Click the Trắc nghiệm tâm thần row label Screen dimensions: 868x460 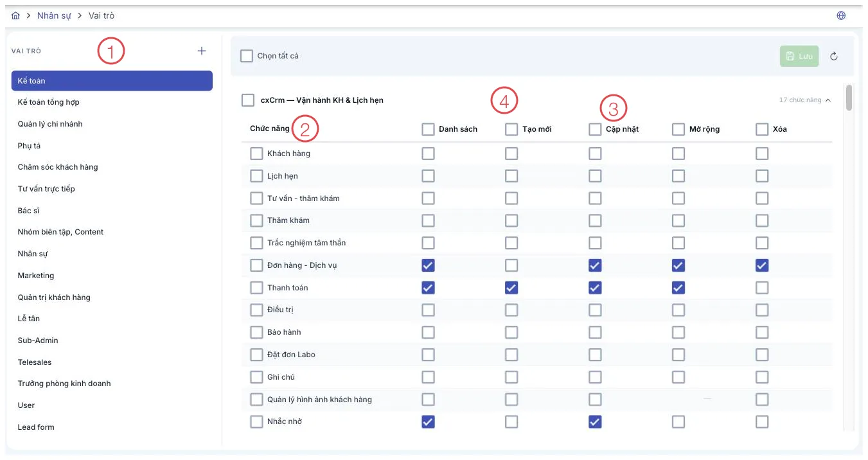tap(306, 243)
